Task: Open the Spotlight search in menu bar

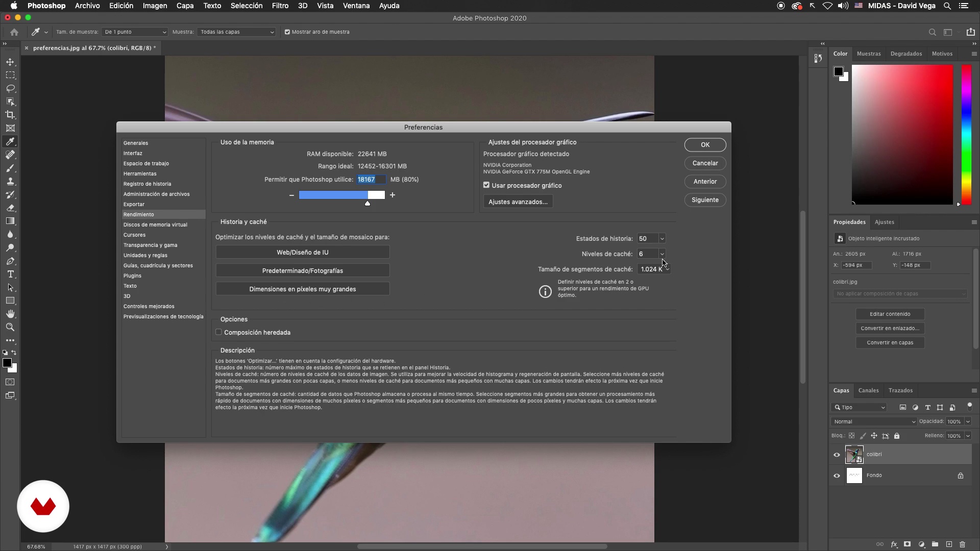Action: point(947,6)
